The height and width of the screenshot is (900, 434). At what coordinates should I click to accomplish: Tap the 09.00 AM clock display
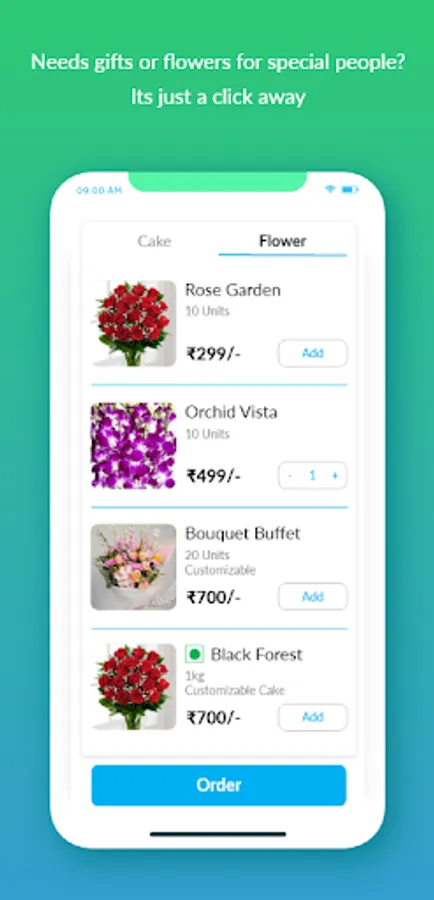(99, 190)
